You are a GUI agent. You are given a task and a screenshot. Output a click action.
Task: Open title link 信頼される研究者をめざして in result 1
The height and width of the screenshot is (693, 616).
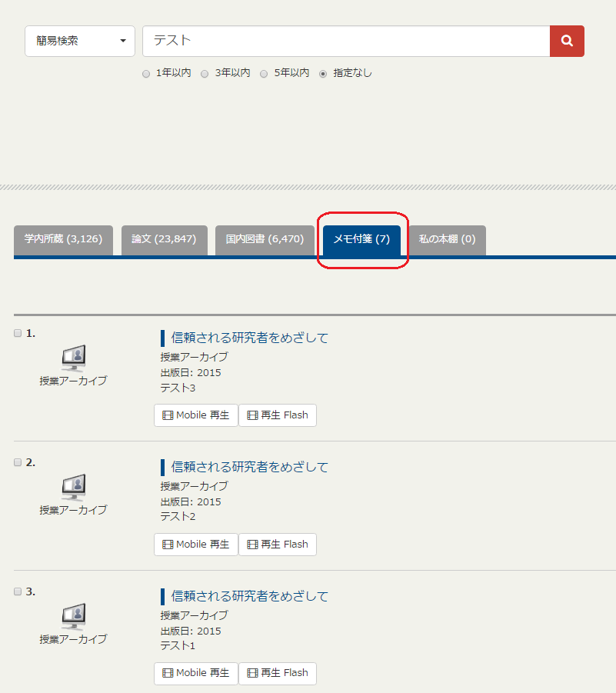(x=250, y=338)
